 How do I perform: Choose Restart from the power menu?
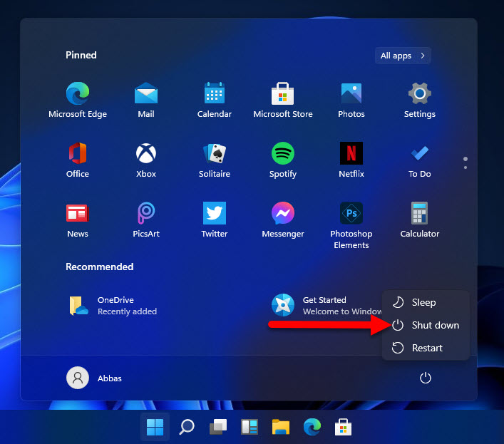(426, 348)
